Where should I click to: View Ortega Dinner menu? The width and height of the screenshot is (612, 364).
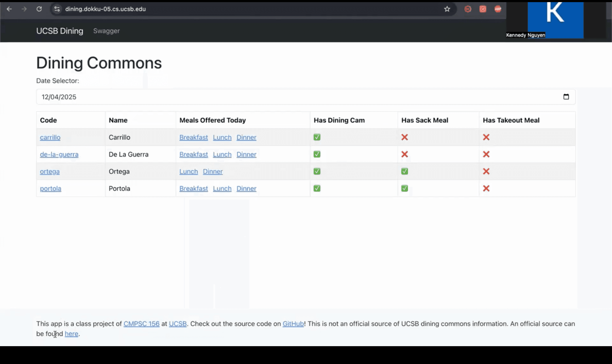coord(212,171)
